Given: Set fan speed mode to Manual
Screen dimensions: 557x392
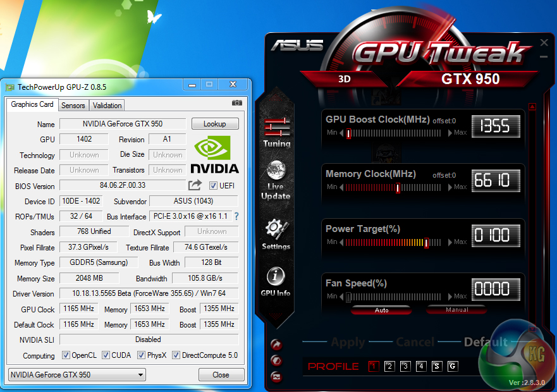Looking at the screenshot, I should coord(457,310).
